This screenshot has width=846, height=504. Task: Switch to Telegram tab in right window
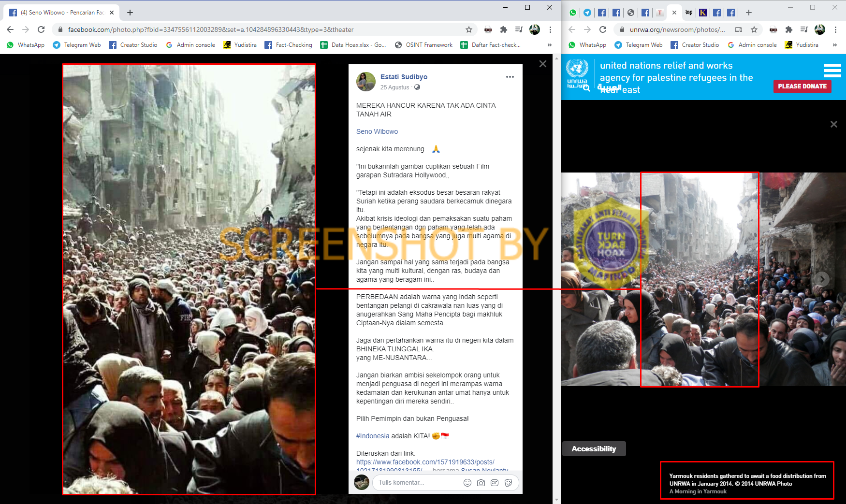point(587,13)
